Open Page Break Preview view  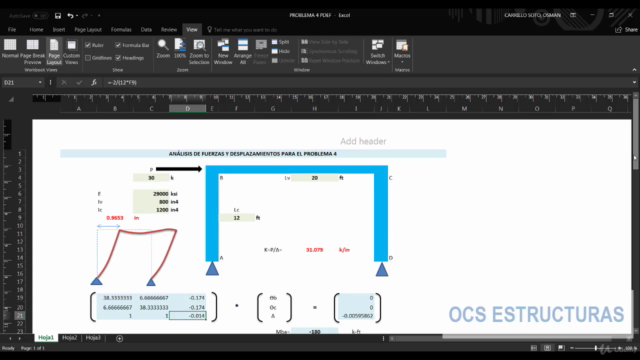pyautogui.click(x=33, y=52)
